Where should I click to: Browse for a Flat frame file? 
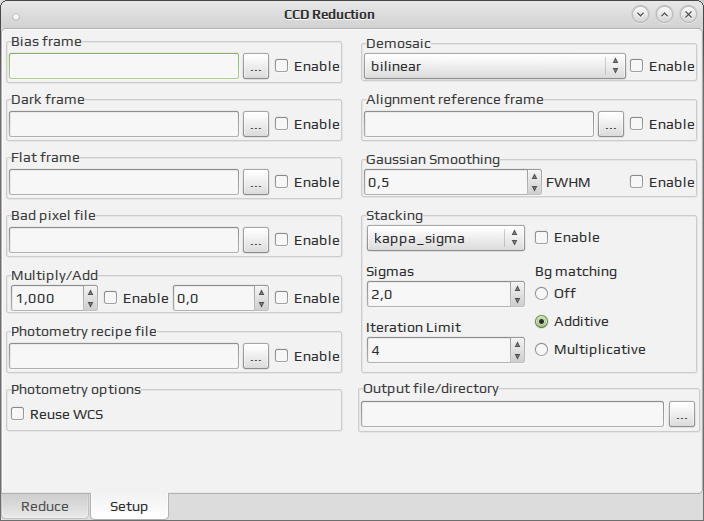pos(256,182)
